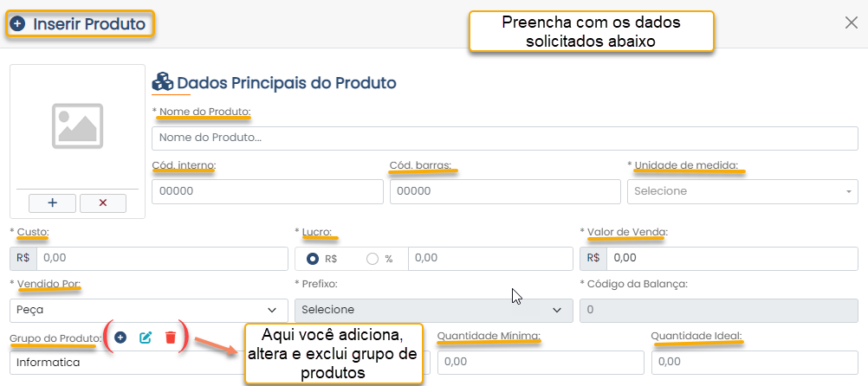The image size is (868, 386).
Task: Click the edit product group pencil icon
Action: point(145,337)
